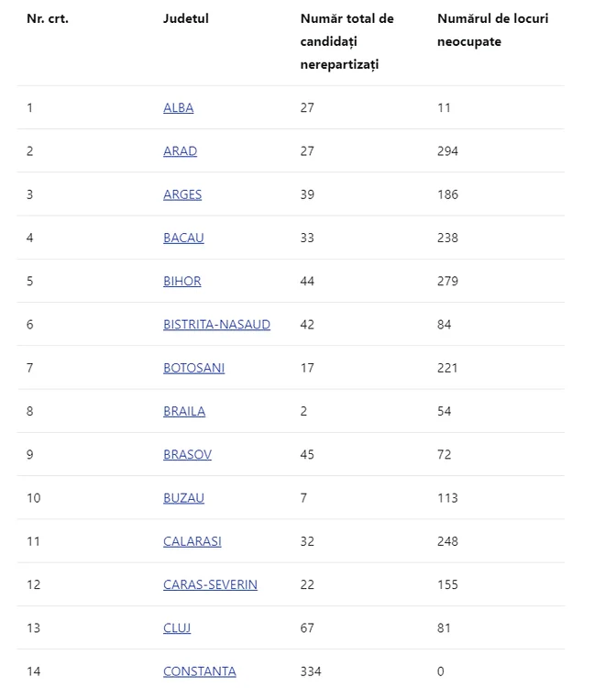Click the BUZAU link
The width and height of the screenshot is (616, 688).
[x=183, y=498]
